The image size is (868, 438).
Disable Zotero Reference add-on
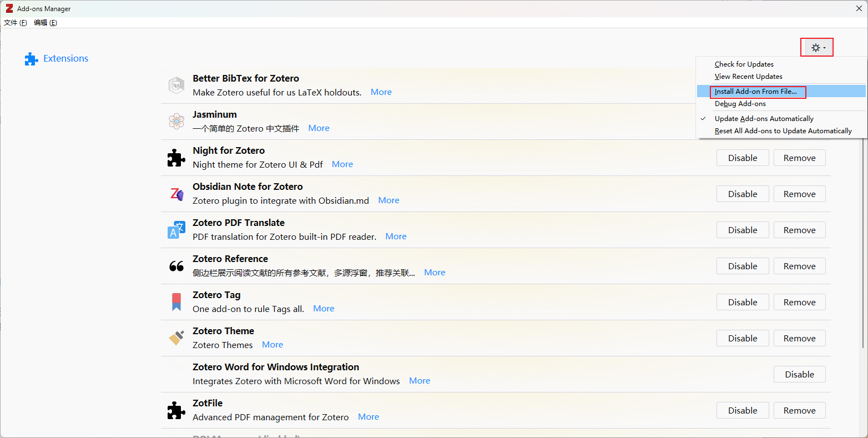743,266
